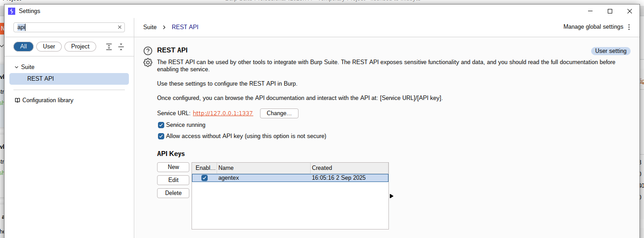Click the gear icon beside REST API description
Viewport: 644px width, 238px height.
click(x=148, y=62)
